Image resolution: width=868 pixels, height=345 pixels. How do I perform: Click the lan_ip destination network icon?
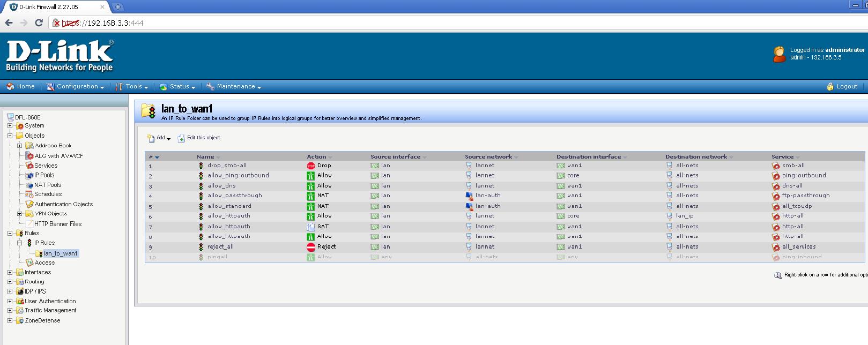(x=669, y=216)
